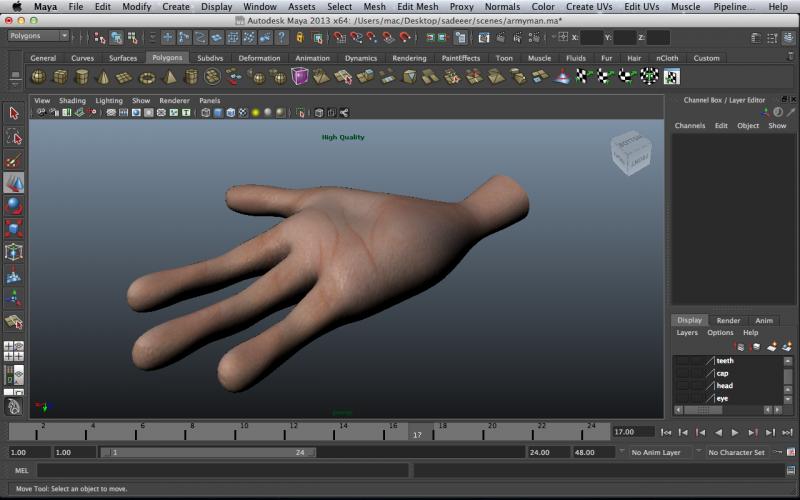800x500 pixels.
Task: Select the arrow Select tool in toolbox
Action: point(14,114)
